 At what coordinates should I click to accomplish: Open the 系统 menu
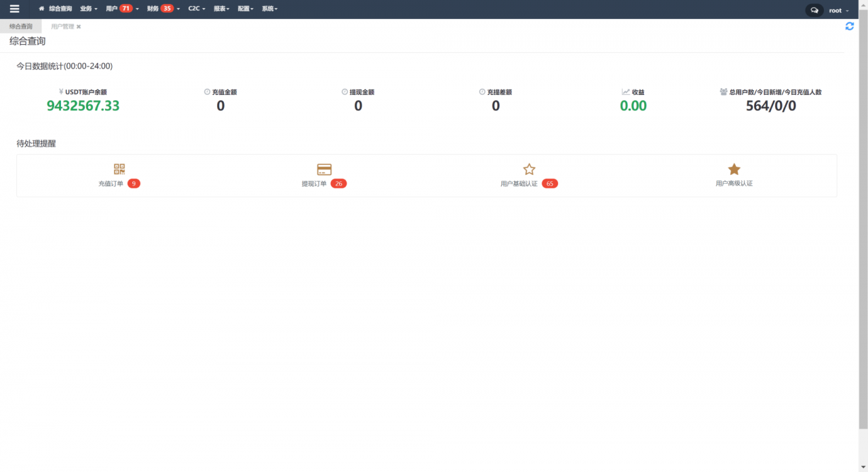[x=269, y=9]
